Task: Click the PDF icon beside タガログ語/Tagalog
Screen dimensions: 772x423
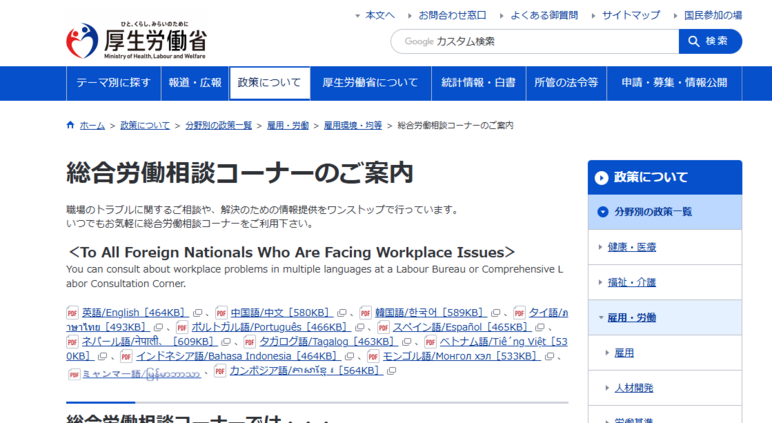Action: click(249, 342)
